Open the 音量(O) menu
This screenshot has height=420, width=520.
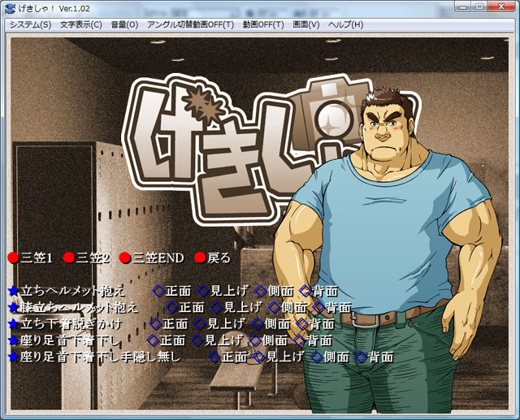pos(124,25)
